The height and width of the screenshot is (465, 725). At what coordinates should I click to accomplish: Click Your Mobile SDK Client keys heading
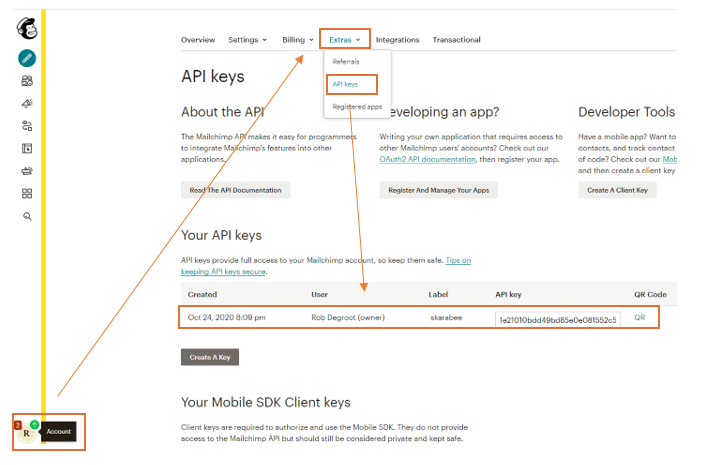point(266,403)
